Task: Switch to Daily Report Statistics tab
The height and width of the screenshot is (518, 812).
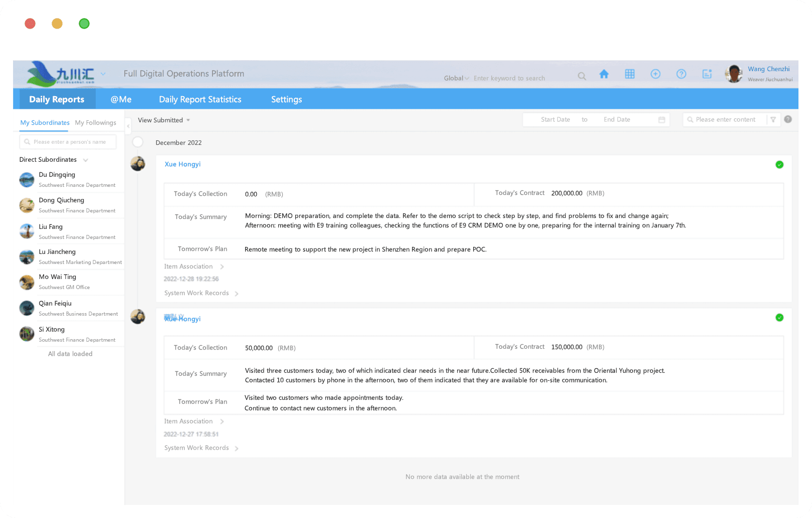Action: 200,99
